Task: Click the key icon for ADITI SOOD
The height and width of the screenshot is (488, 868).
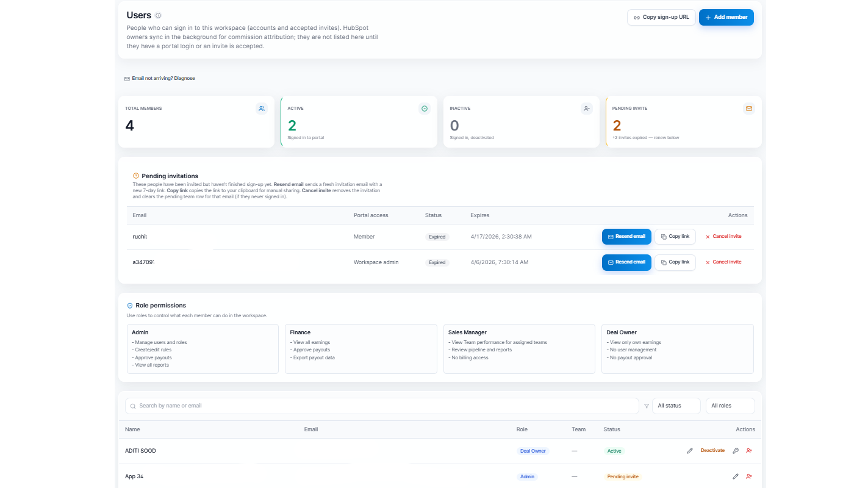Action: 736,451
